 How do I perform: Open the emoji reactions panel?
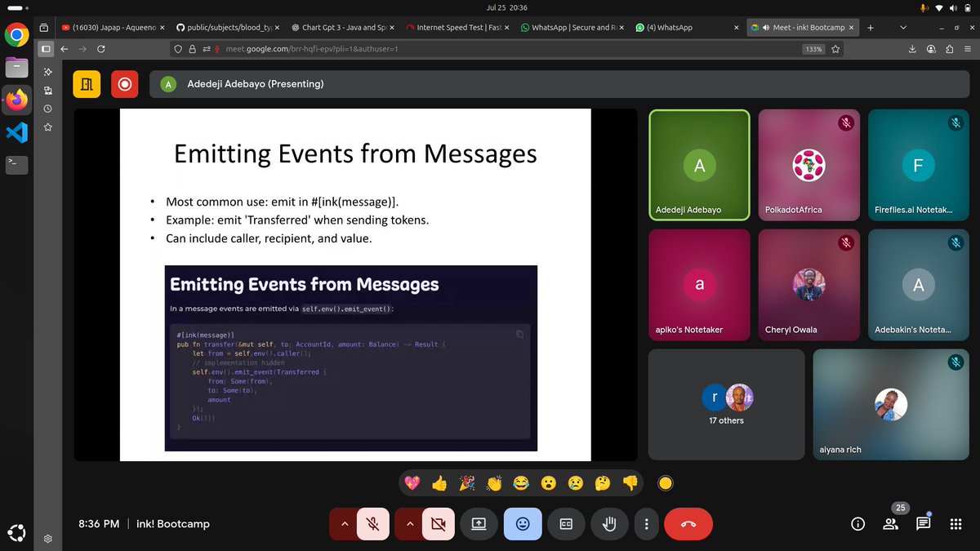coord(523,524)
